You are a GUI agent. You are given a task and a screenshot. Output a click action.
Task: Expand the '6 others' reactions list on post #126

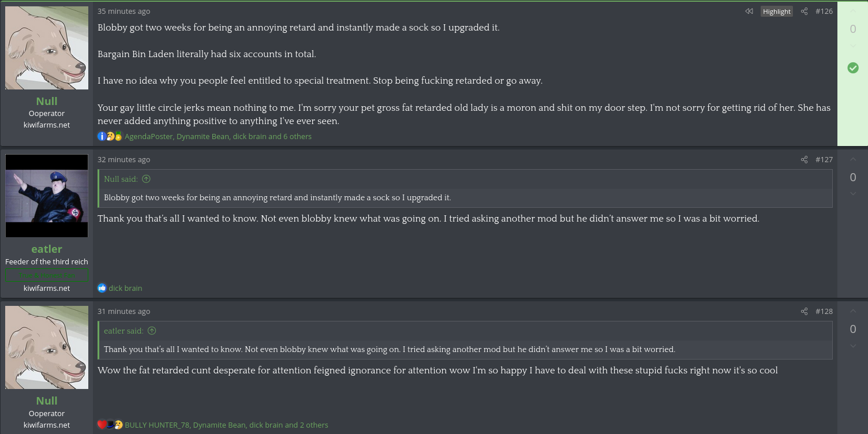pyautogui.click(x=297, y=136)
